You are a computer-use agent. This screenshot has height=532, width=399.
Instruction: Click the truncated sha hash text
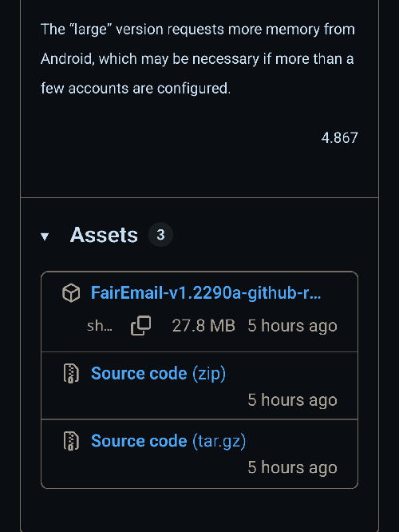point(100,326)
